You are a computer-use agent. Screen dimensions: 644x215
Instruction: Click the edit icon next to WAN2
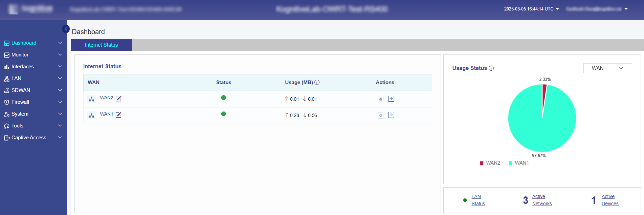coord(118,99)
